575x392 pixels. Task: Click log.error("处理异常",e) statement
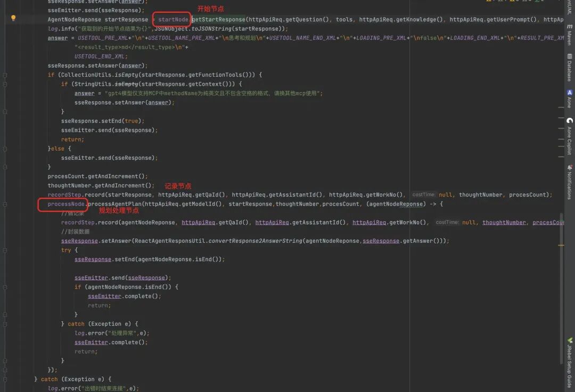tap(111, 333)
